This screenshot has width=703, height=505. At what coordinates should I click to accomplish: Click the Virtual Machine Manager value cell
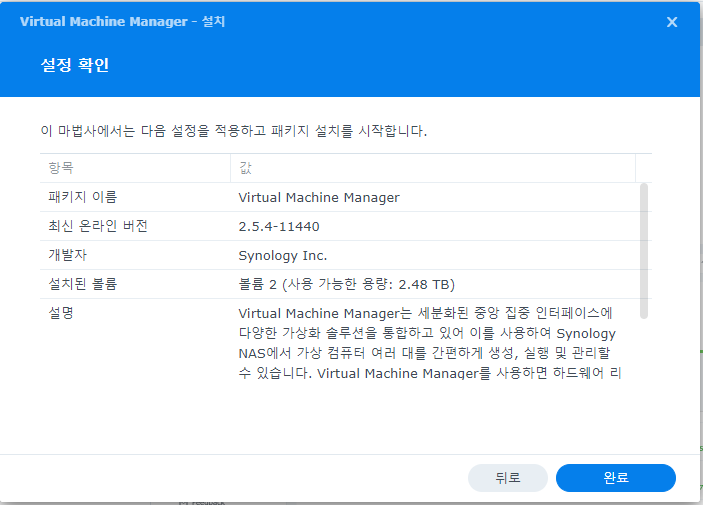[x=319, y=197]
